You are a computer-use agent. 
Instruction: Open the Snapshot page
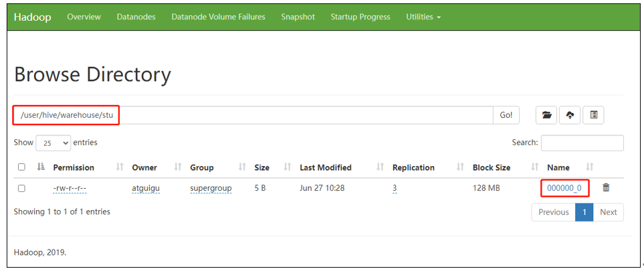pos(298,17)
